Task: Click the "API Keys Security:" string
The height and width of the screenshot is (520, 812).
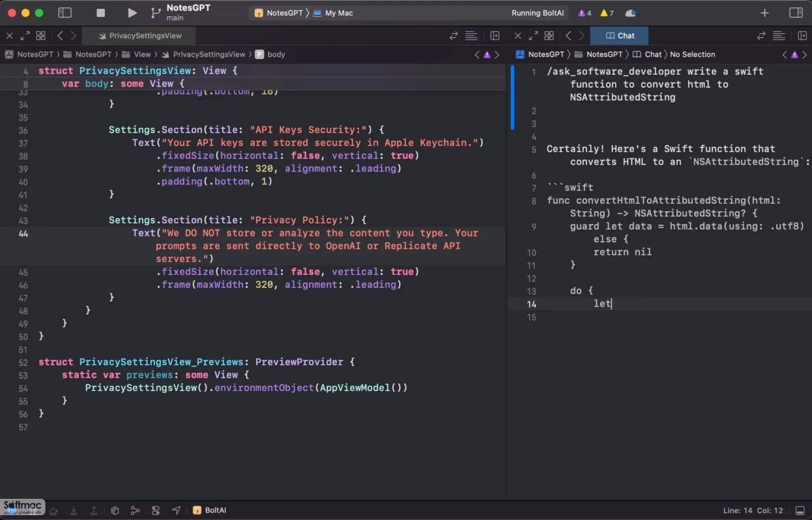Action: [308, 130]
